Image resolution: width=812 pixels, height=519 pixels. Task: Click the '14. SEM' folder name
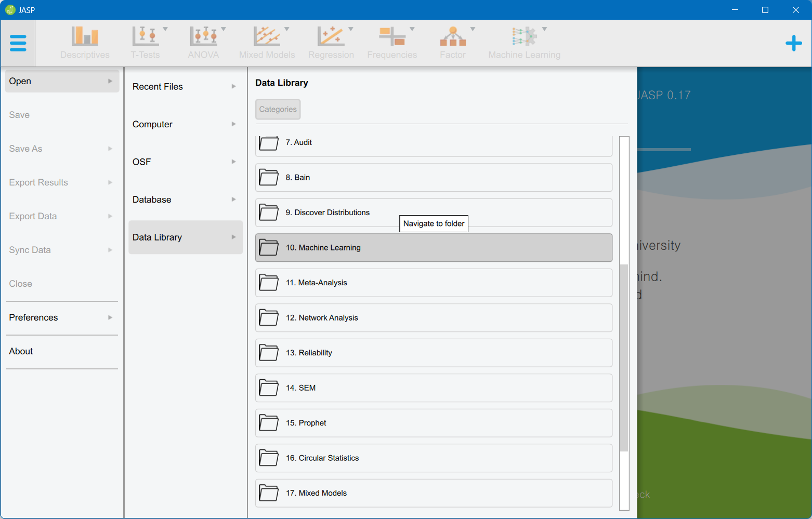pos(300,388)
